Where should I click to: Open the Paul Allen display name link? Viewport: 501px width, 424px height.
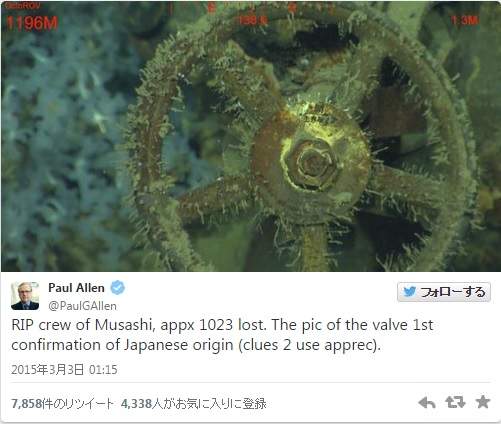pyautogui.click(x=76, y=288)
